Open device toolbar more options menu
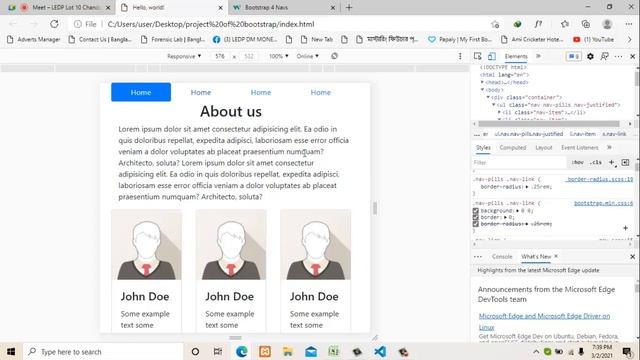 pyautogui.click(x=460, y=56)
